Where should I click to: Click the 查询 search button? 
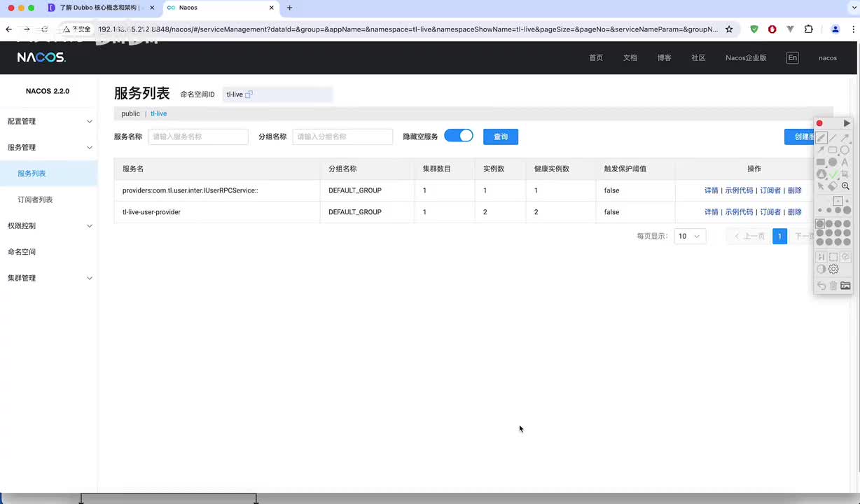coord(501,136)
